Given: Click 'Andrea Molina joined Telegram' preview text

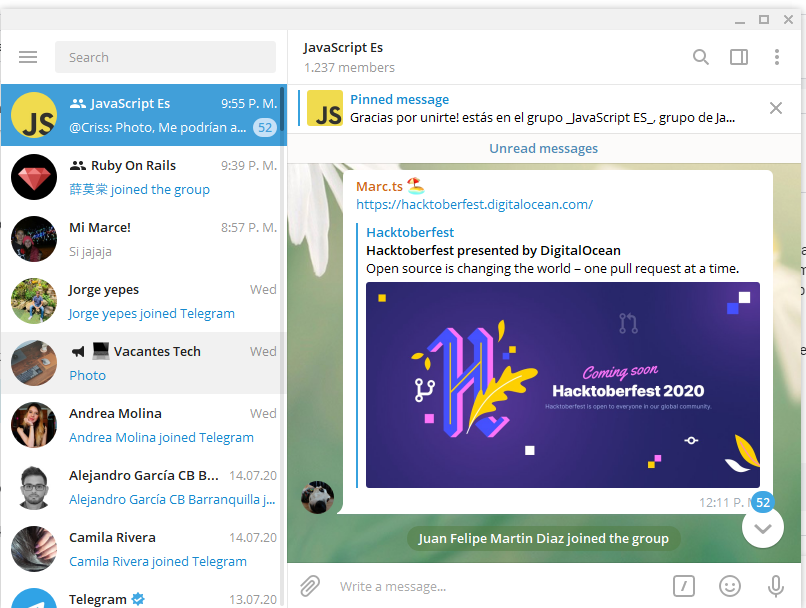Looking at the screenshot, I should (161, 437).
